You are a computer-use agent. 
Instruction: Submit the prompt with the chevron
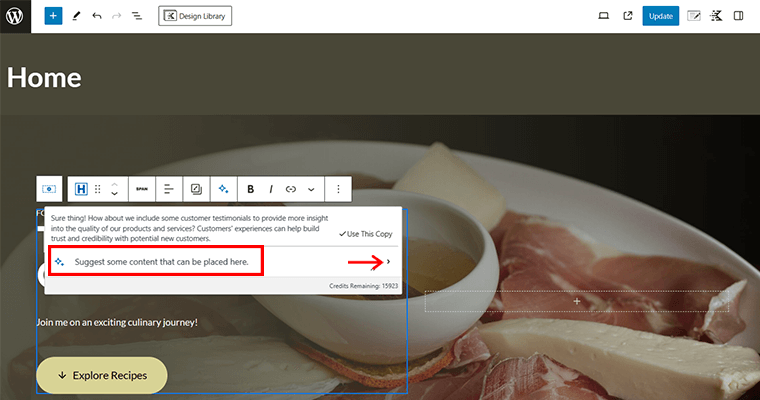point(388,262)
